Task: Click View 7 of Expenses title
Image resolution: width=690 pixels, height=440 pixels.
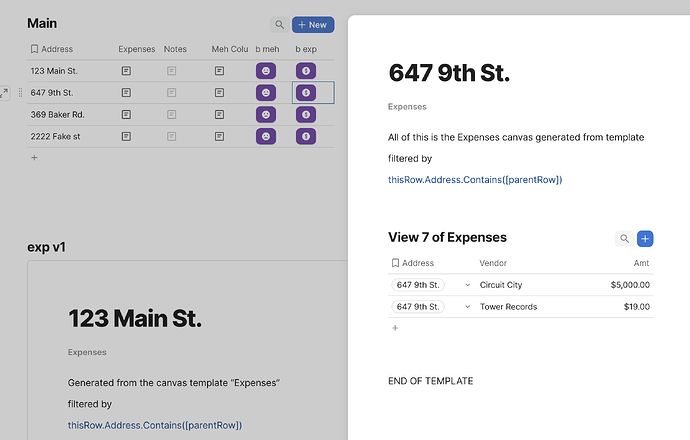Action: tap(447, 238)
